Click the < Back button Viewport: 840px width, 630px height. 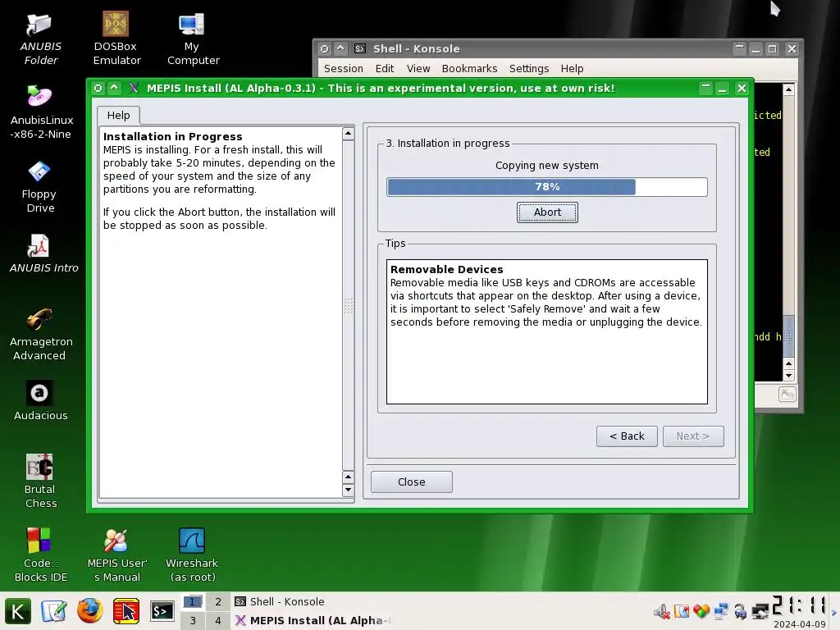pos(627,436)
